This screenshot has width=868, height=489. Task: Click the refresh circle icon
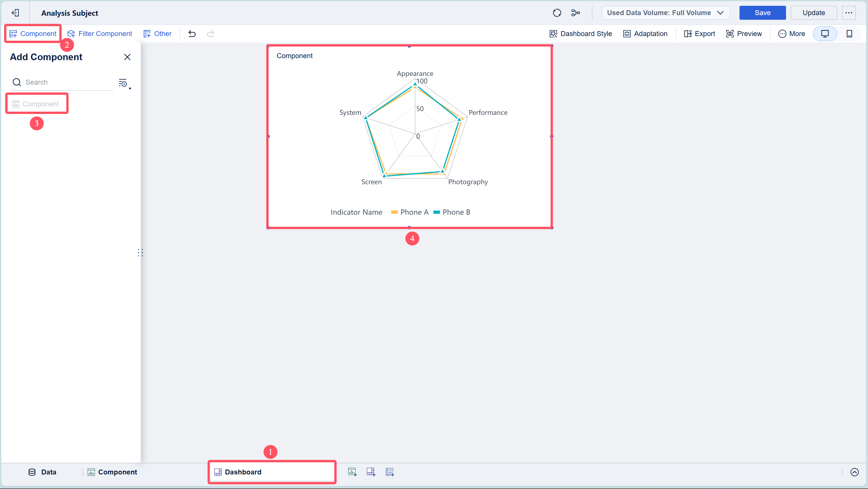pyautogui.click(x=557, y=13)
